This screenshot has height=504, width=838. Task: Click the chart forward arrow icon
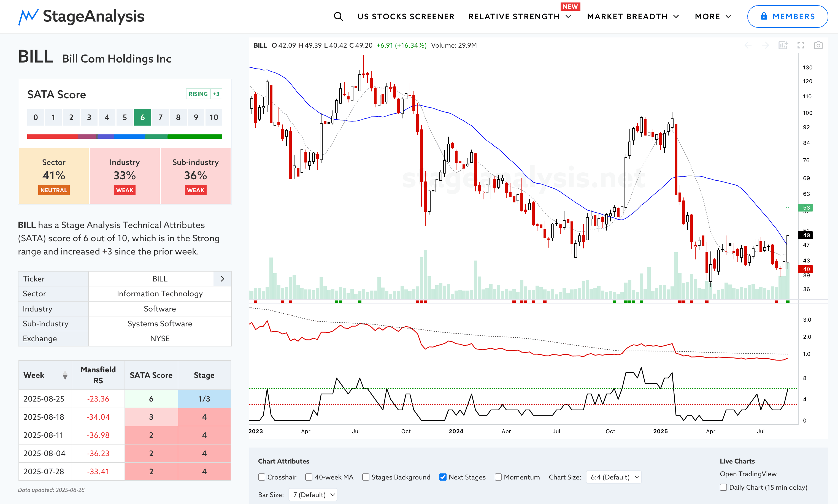pos(765,45)
